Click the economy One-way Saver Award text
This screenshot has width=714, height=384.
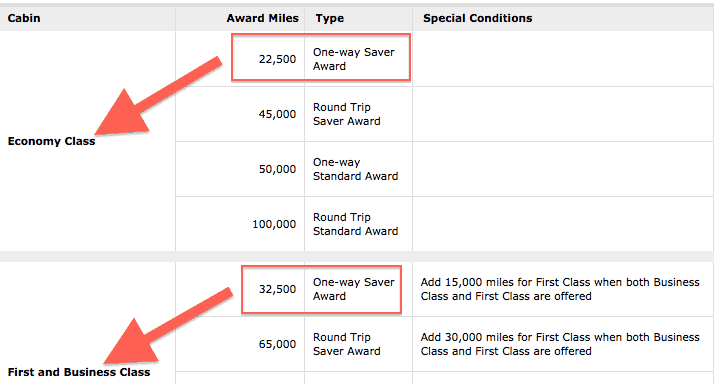coord(353,59)
